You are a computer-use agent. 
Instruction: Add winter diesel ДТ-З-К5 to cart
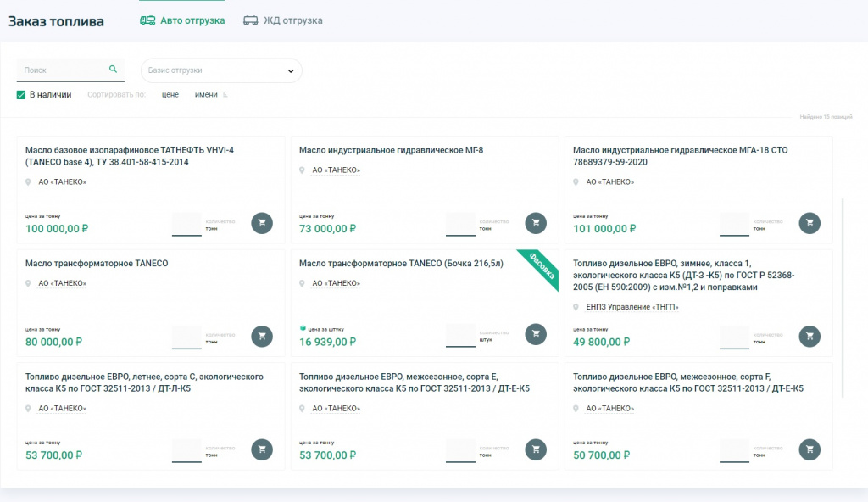[810, 337]
